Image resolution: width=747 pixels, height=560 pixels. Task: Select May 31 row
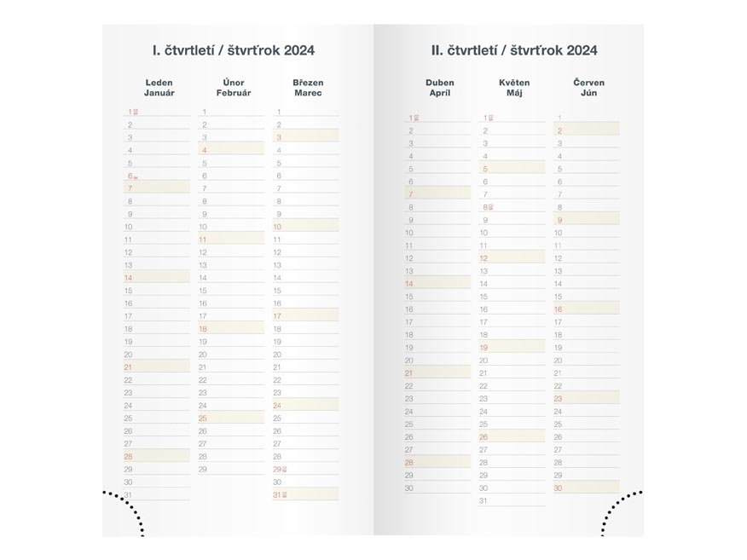pyautogui.click(x=512, y=500)
